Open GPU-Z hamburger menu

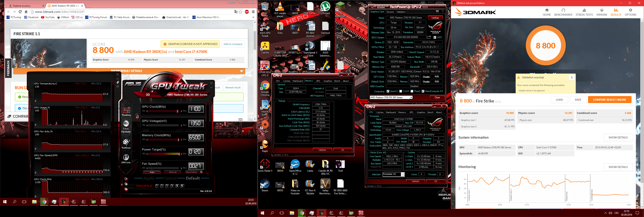443,11
